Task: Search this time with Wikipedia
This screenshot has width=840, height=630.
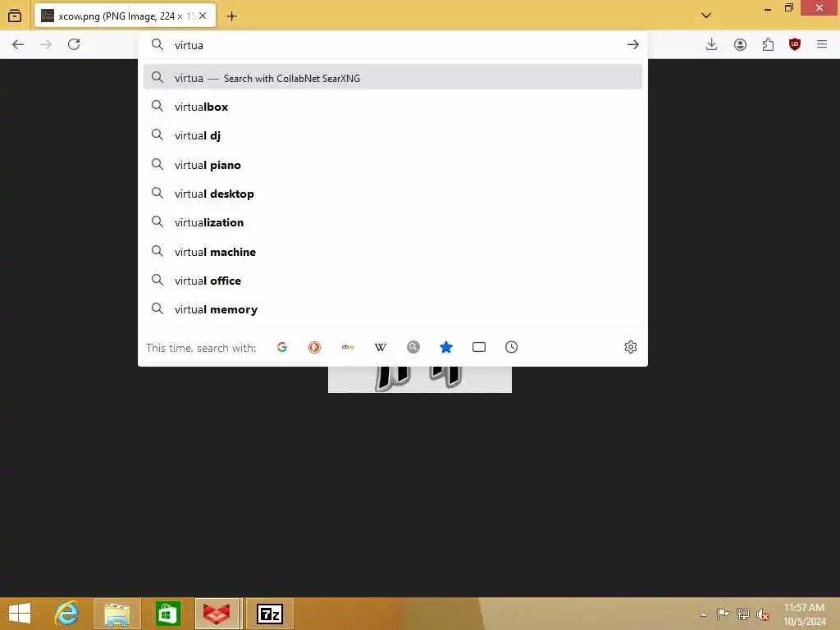Action: [381, 347]
